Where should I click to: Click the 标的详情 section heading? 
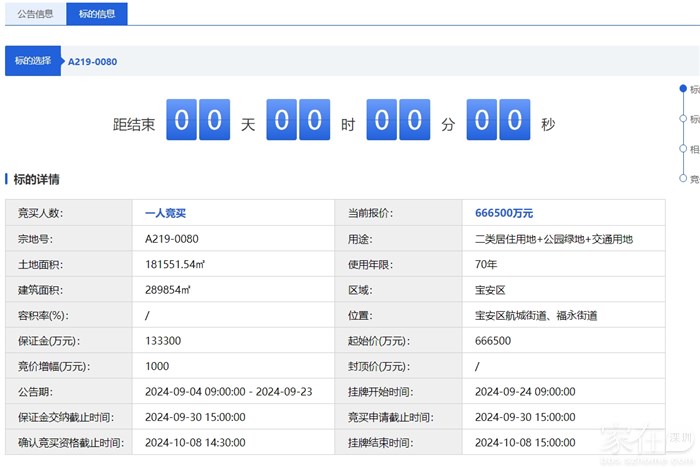(36, 180)
